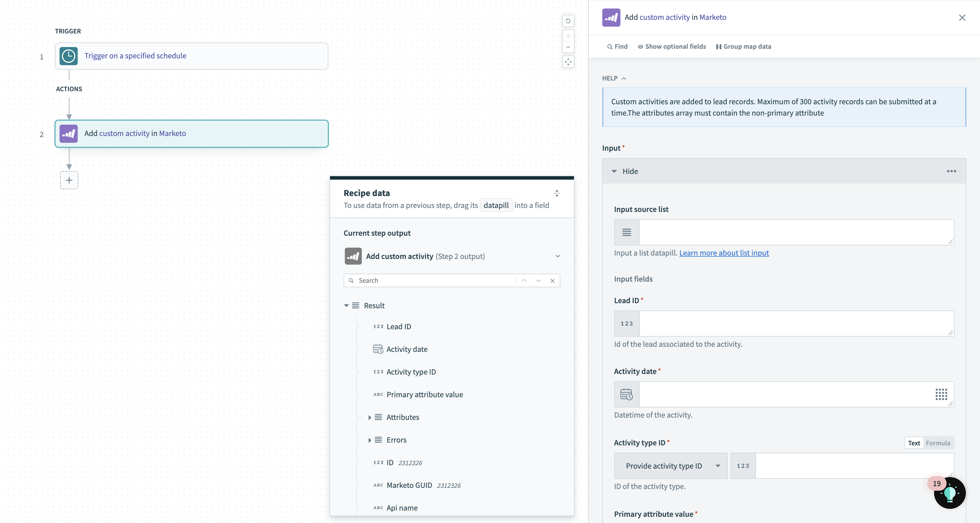
Task: Click Show optional fields
Action: 671,46
